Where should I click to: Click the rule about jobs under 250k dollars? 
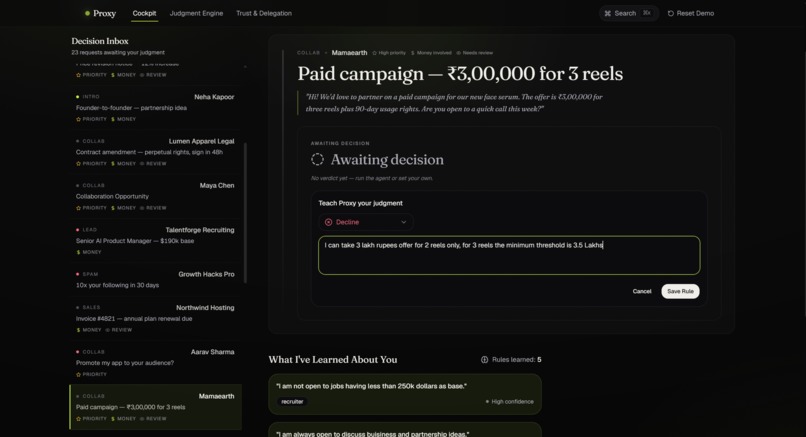tap(405, 394)
